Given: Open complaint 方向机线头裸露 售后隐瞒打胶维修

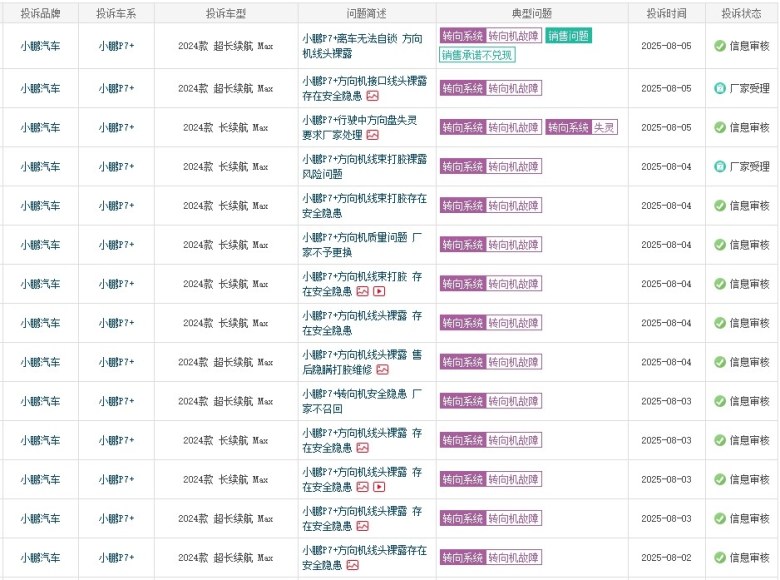Looking at the screenshot, I should pyautogui.click(x=362, y=362).
